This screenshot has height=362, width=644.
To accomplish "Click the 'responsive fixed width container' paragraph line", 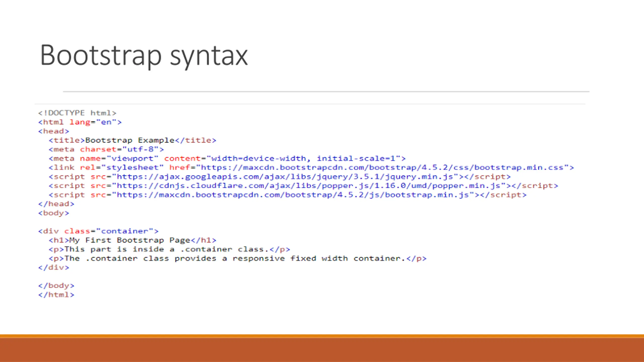I will click(x=238, y=258).
